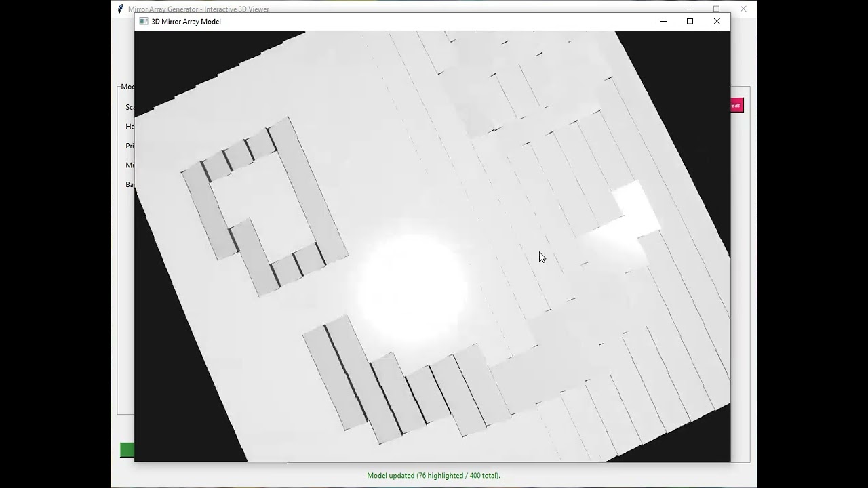Maximize the Mirror Array Generator background window

716,9
